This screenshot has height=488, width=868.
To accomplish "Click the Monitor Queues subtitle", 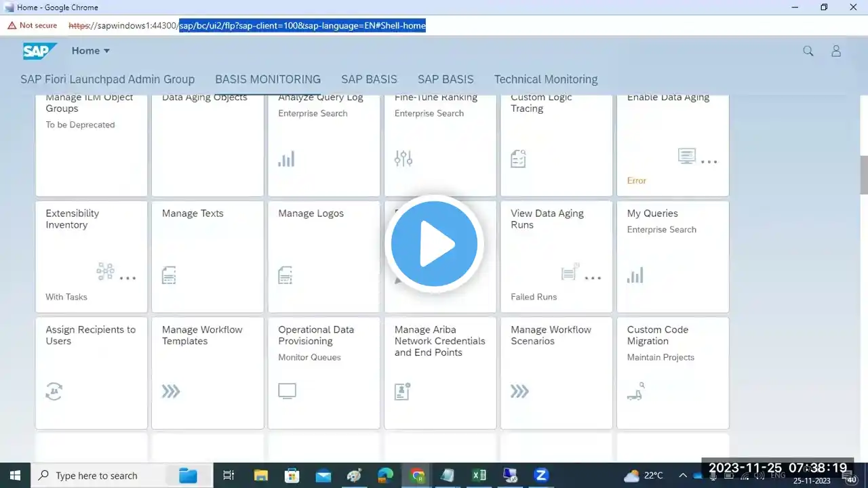I will click(x=309, y=357).
